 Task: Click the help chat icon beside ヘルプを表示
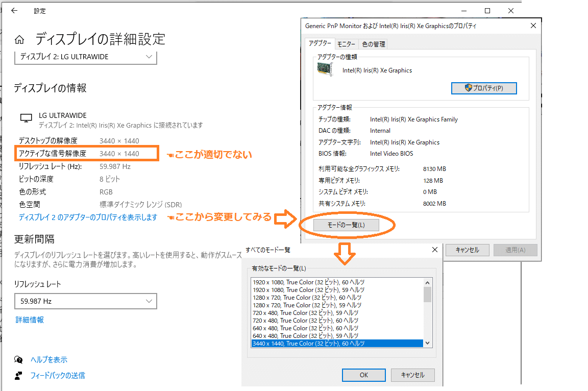pos(18,359)
